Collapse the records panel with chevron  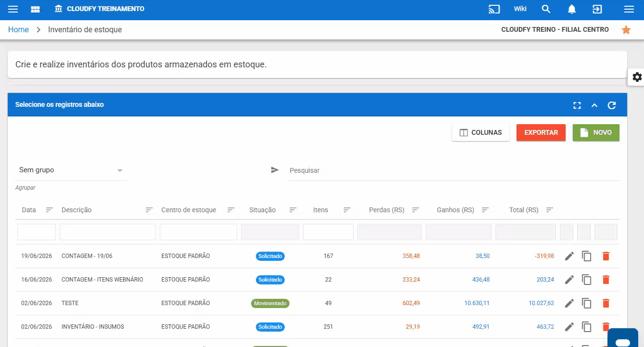click(594, 105)
